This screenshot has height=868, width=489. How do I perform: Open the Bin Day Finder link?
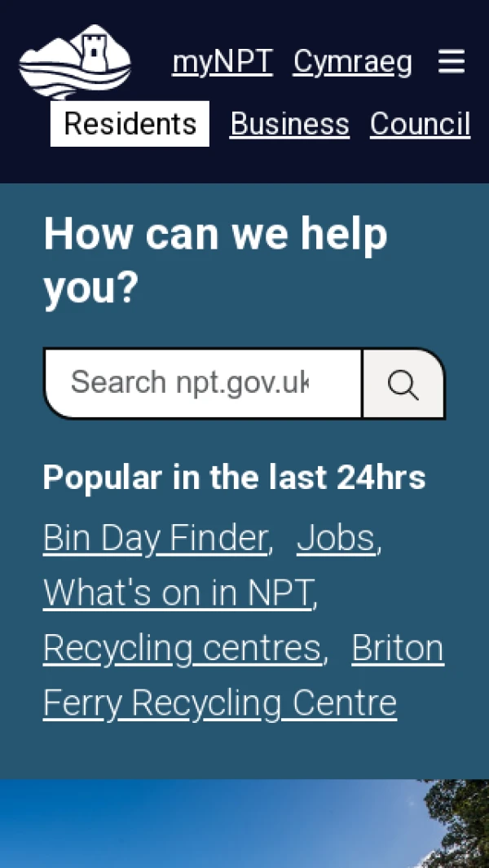(156, 538)
